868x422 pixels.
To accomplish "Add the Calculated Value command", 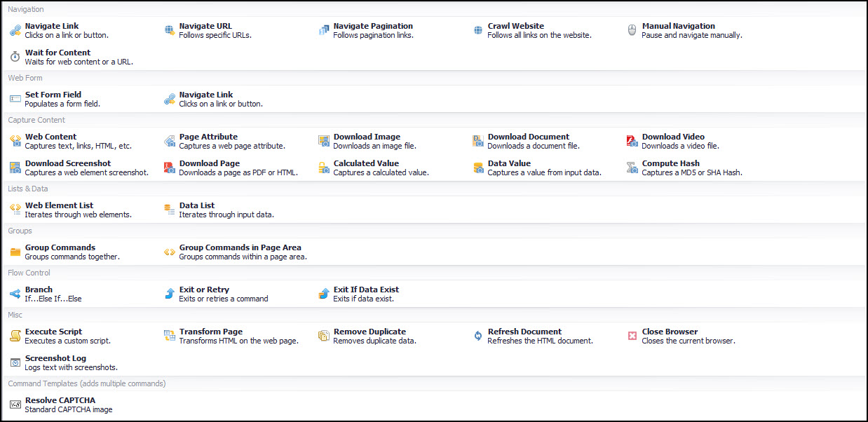I will [x=365, y=163].
